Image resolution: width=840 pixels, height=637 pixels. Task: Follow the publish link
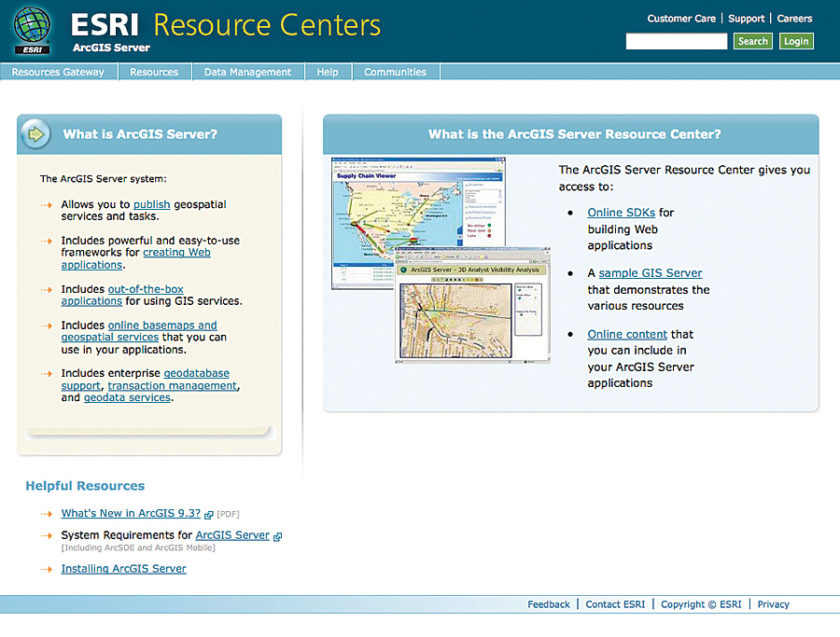151,204
